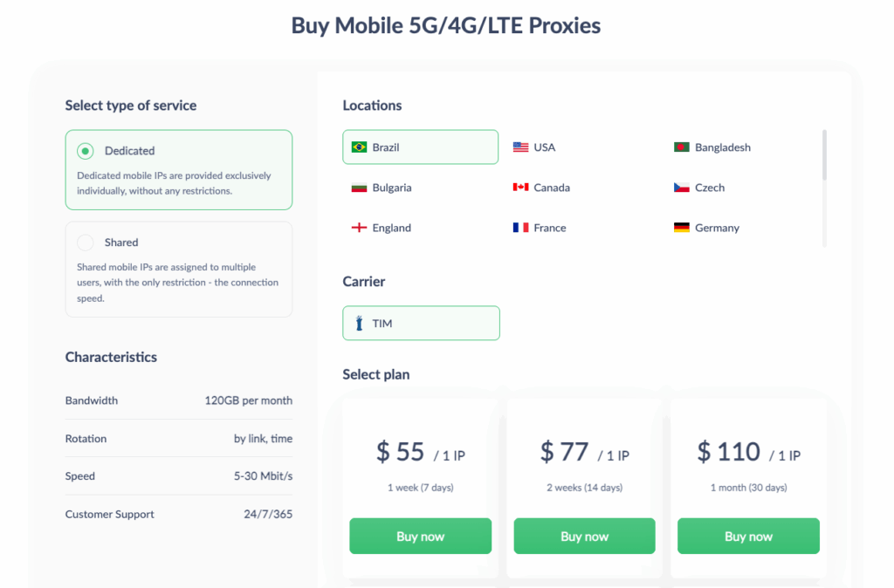This screenshot has width=894, height=588.
Task: Click the locations list scrollbar
Action: [824, 155]
